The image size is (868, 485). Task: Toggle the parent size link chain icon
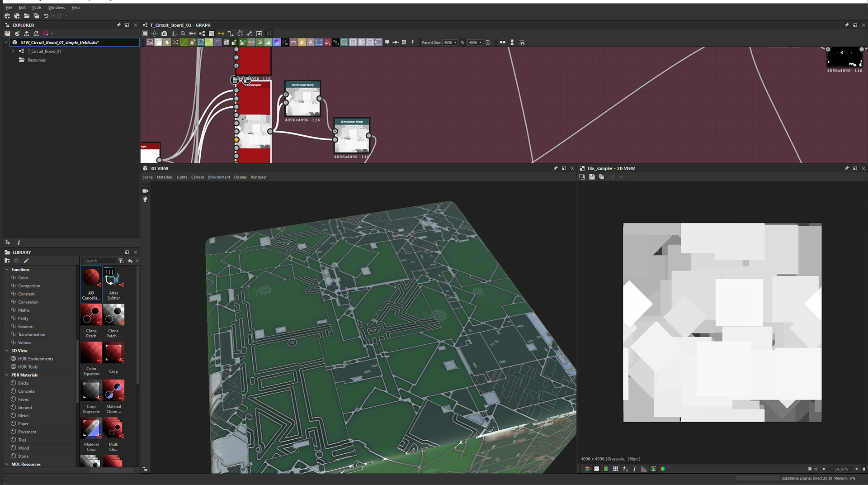pos(462,43)
